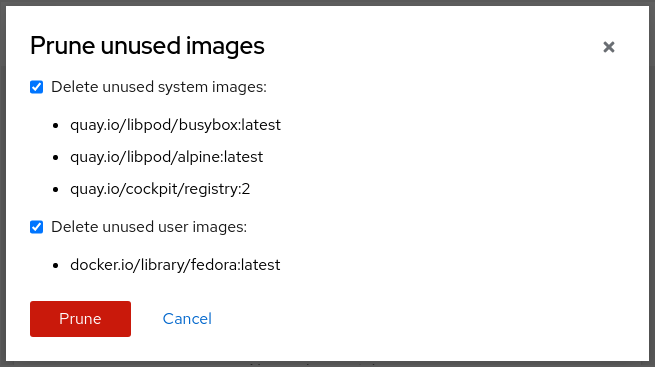655x367 pixels.
Task: Close the Prune unused images dialog
Action: [609, 47]
